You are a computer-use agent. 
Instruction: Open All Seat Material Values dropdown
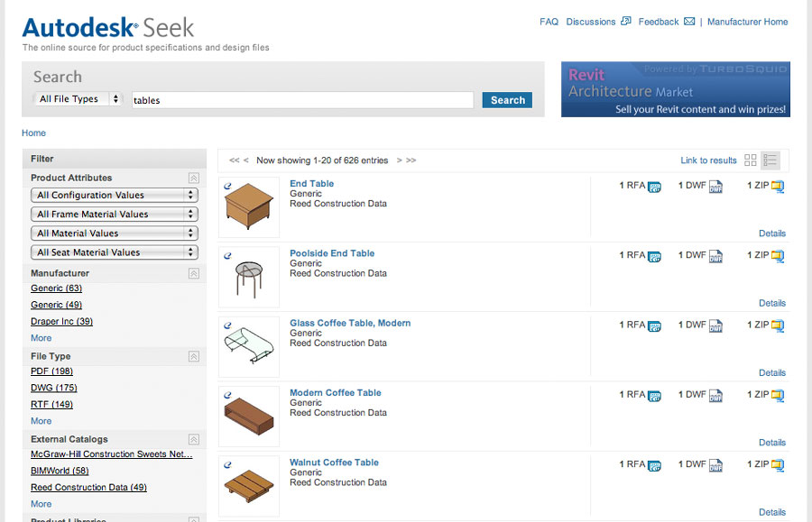click(x=115, y=252)
